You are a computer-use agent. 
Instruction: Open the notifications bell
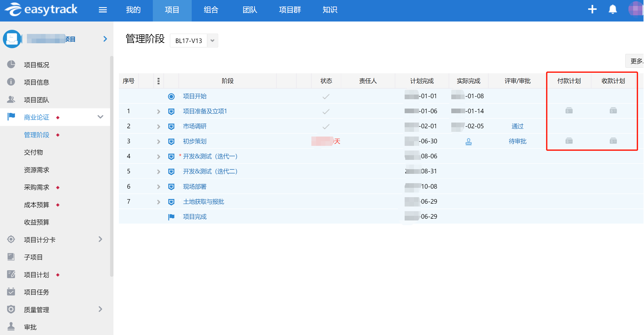tap(612, 10)
